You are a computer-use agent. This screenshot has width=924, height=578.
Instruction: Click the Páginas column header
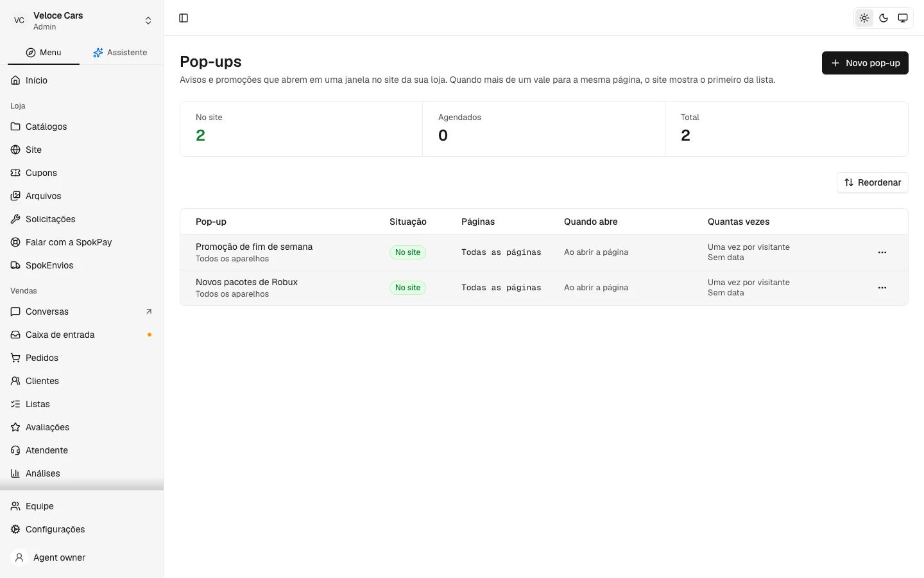[478, 222]
